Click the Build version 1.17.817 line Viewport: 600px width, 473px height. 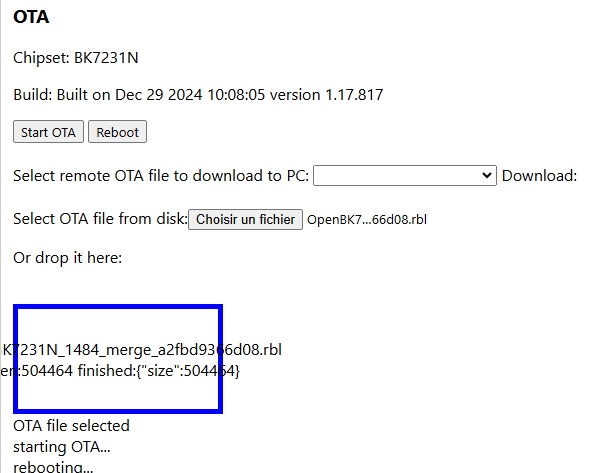198,95
